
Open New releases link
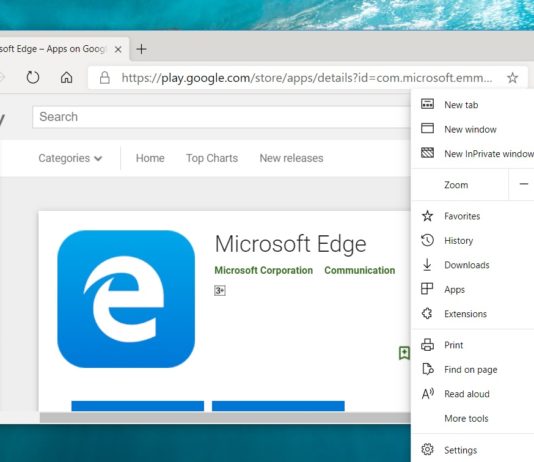point(291,158)
